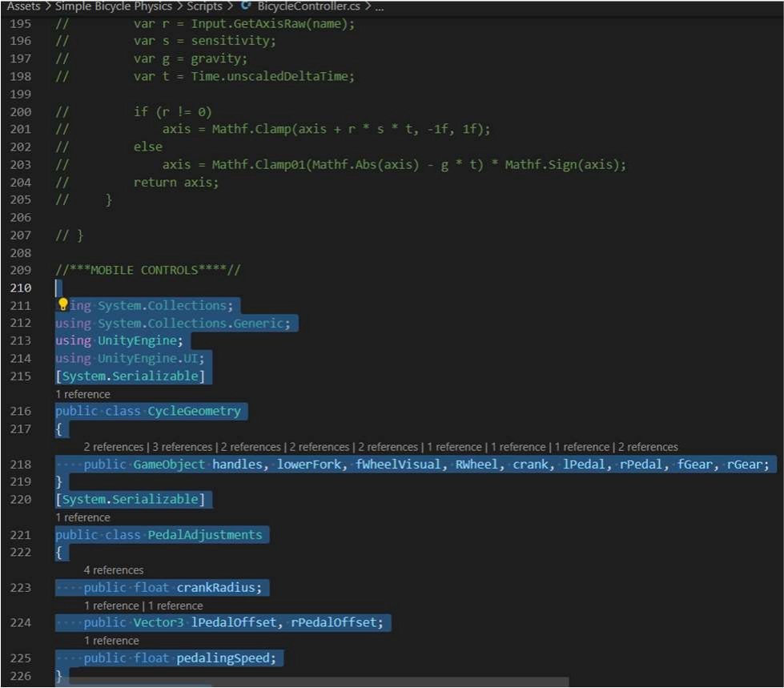Open the Assets breadcrumb segment
This screenshot has width=784, height=688.
23,6
